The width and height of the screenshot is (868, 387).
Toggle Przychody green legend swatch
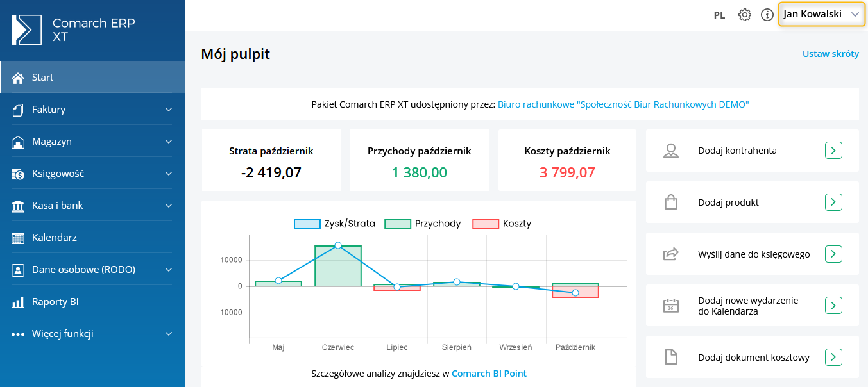click(x=397, y=224)
